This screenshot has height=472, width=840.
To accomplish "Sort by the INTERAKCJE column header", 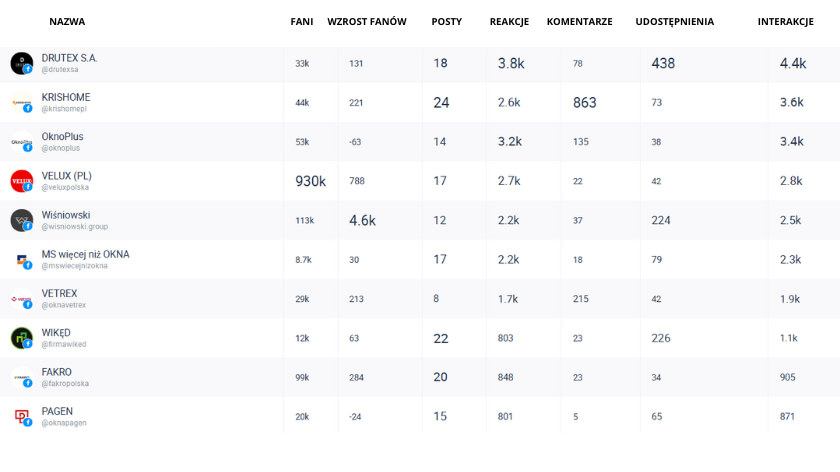I will pyautogui.click(x=785, y=22).
